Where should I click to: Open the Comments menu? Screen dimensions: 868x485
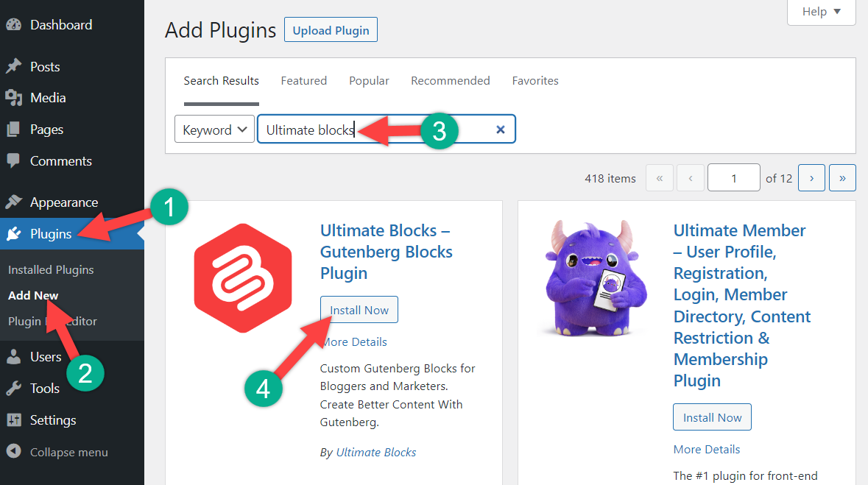tap(61, 161)
